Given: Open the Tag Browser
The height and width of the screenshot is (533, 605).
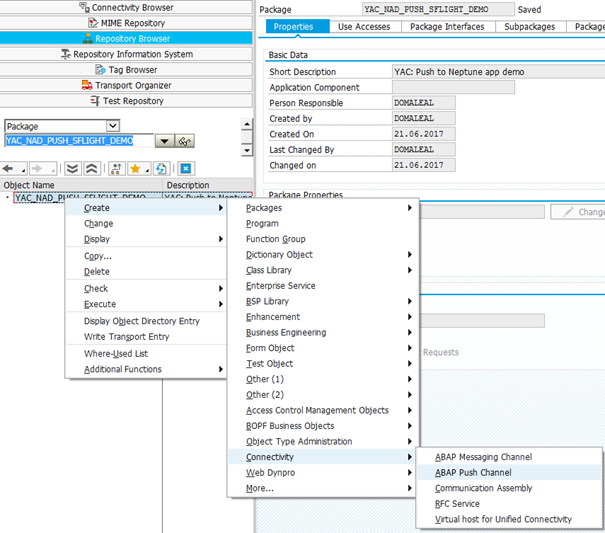Looking at the screenshot, I should coord(126,70).
